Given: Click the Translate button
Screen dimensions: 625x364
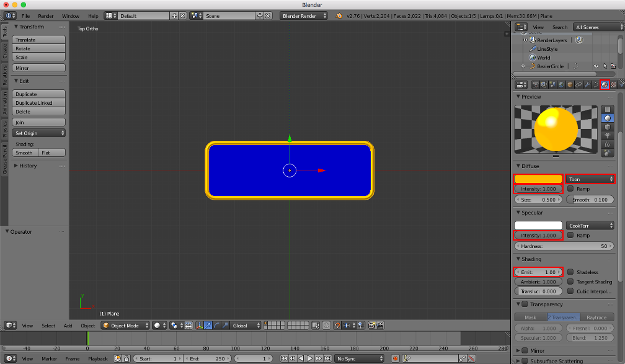Looking at the screenshot, I should (x=38, y=40).
